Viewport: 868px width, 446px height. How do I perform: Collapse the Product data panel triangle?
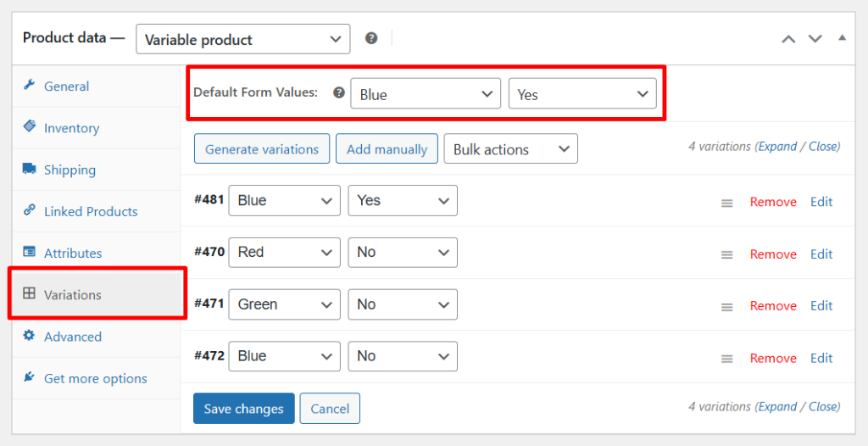tap(842, 37)
